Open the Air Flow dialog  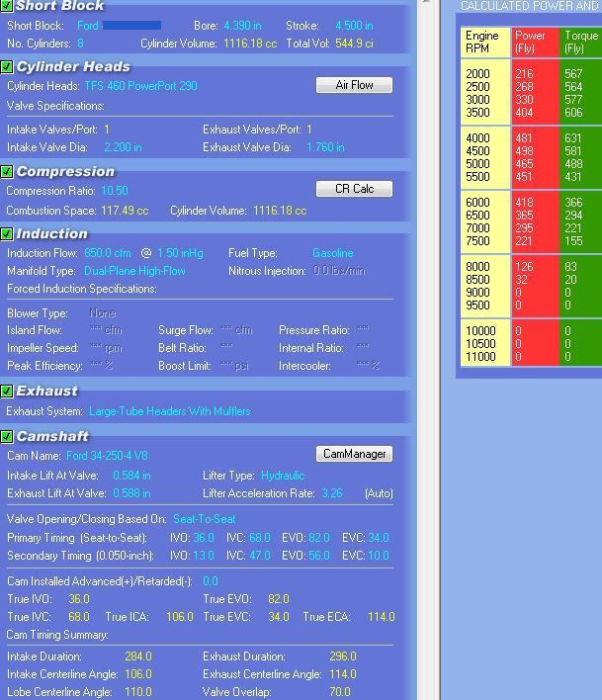coord(354,85)
